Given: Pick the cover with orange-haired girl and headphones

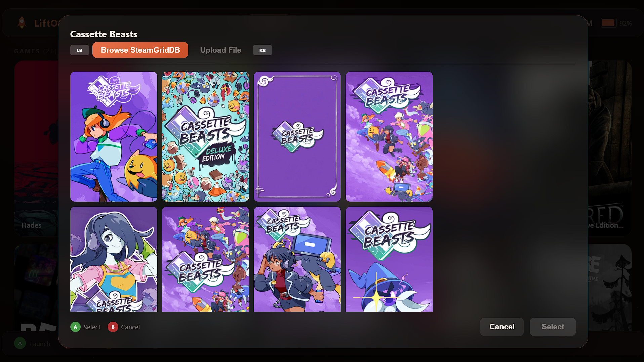Looking at the screenshot, I should coord(114,136).
